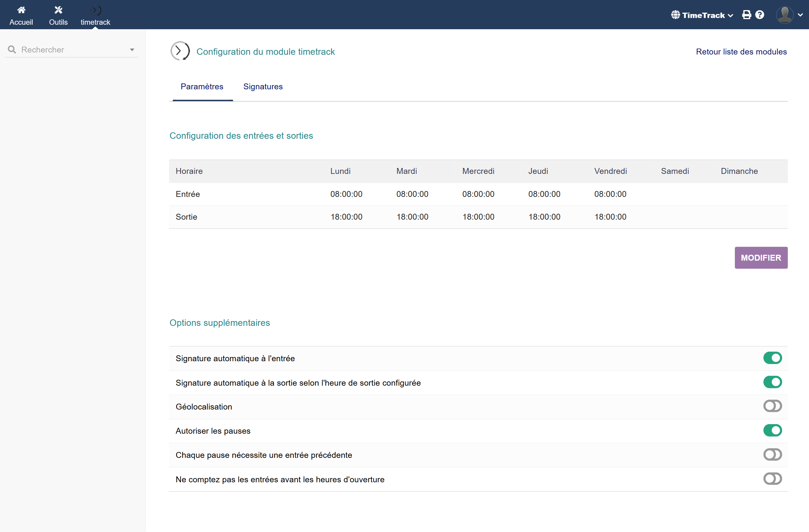Expand the search box dropdown arrow
The image size is (809, 532).
[132, 50]
